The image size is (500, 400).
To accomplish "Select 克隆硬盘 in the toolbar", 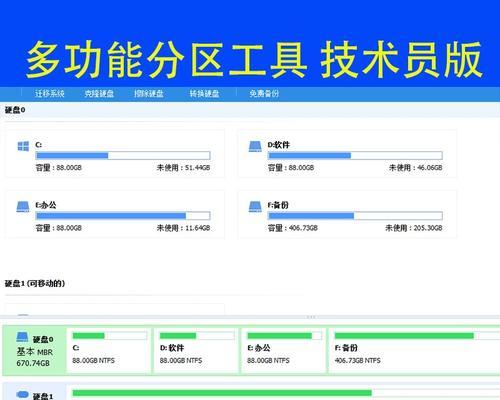I will click(99, 94).
